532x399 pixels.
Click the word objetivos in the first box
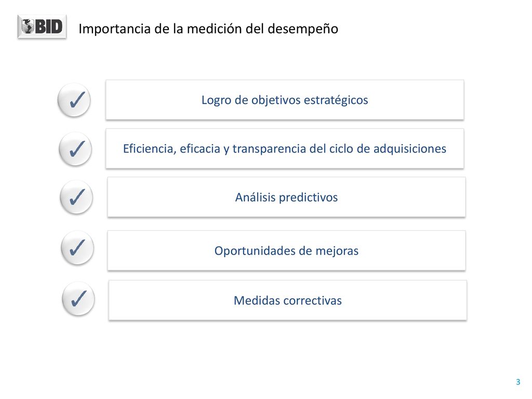(x=276, y=100)
